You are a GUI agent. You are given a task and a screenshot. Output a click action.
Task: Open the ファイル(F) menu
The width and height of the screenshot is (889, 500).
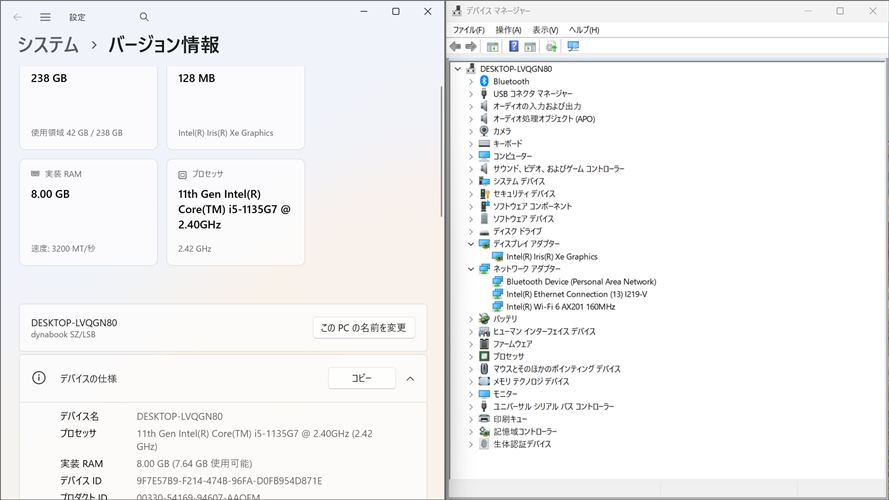(x=468, y=30)
